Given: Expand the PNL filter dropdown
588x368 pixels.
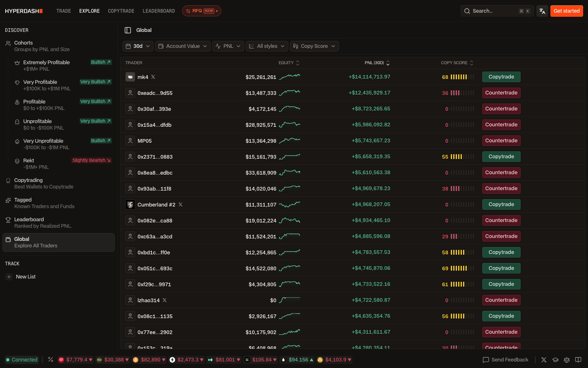Looking at the screenshot, I should pos(228,46).
